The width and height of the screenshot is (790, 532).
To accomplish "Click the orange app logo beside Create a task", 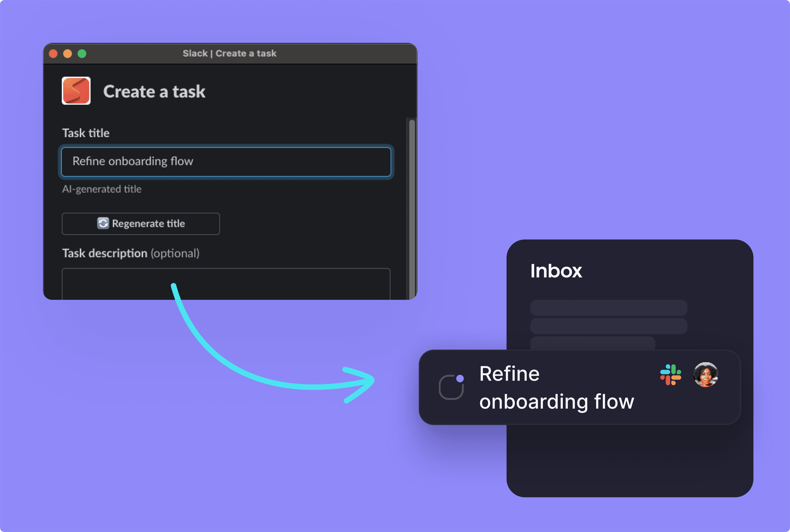I will pos(76,90).
